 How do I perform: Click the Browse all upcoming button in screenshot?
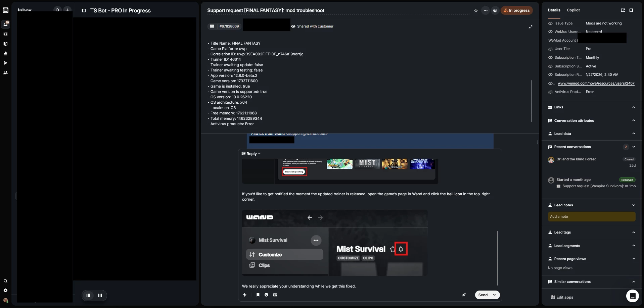[294, 172]
